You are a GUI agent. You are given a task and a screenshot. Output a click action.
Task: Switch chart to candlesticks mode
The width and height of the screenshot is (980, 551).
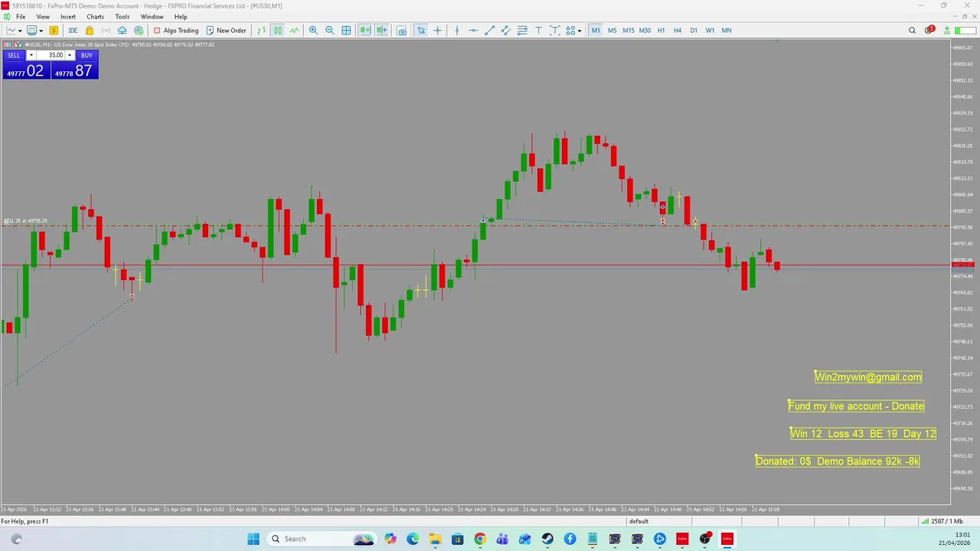pyautogui.click(x=278, y=31)
